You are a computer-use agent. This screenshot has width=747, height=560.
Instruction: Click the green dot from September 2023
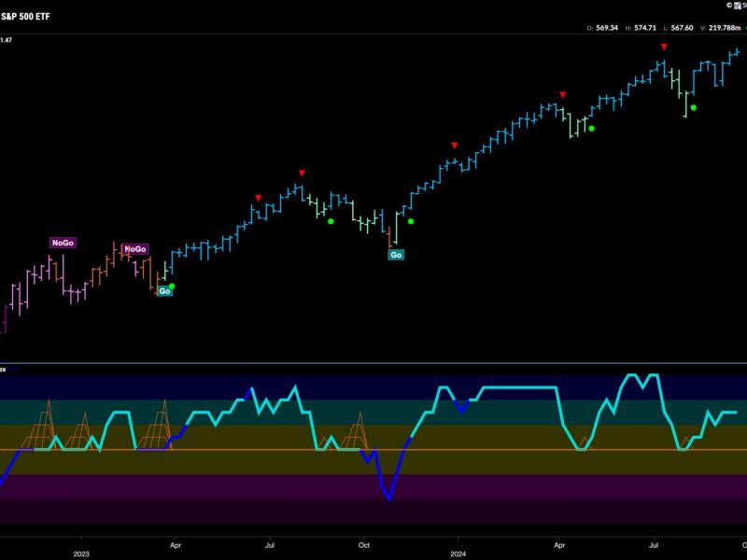331,221
